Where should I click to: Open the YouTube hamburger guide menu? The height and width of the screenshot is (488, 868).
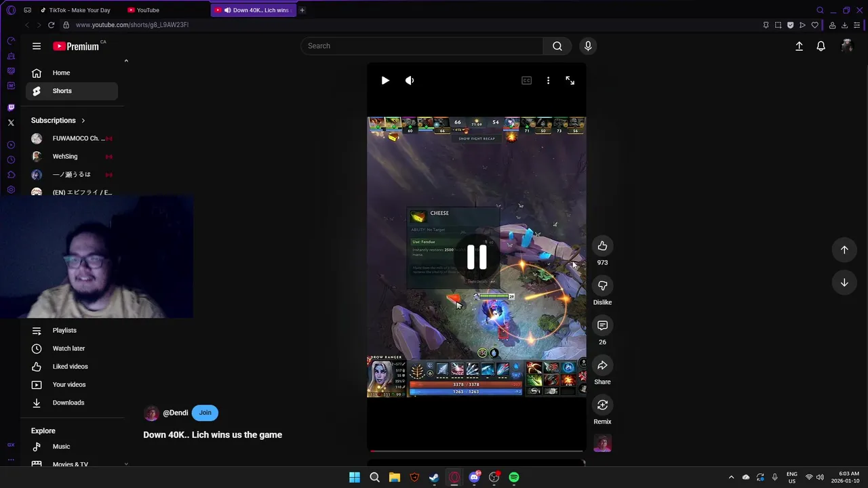tap(37, 46)
